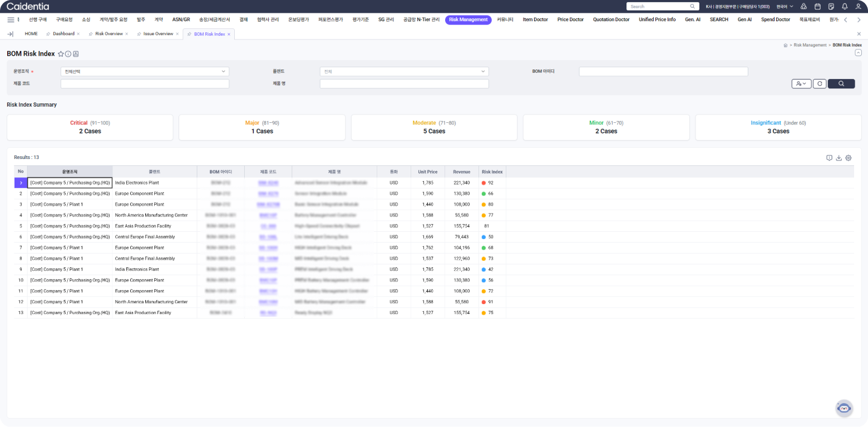Open the Price Doctor menu
868x427 pixels.
570,19
